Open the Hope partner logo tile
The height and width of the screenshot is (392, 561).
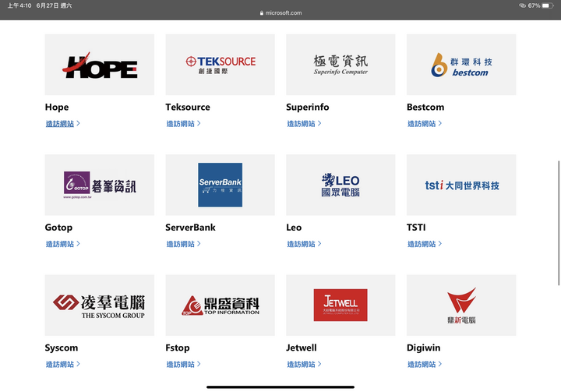click(100, 65)
